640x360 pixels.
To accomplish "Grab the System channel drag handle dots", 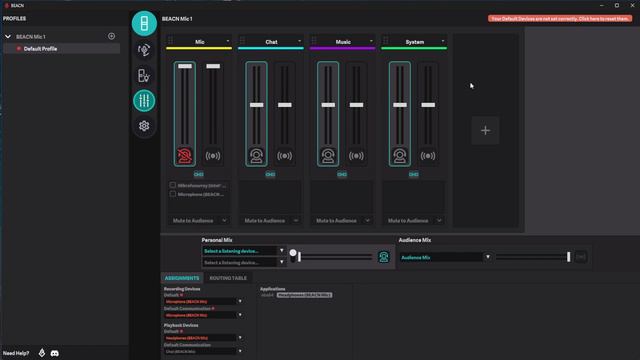I will pyautogui.click(x=386, y=40).
